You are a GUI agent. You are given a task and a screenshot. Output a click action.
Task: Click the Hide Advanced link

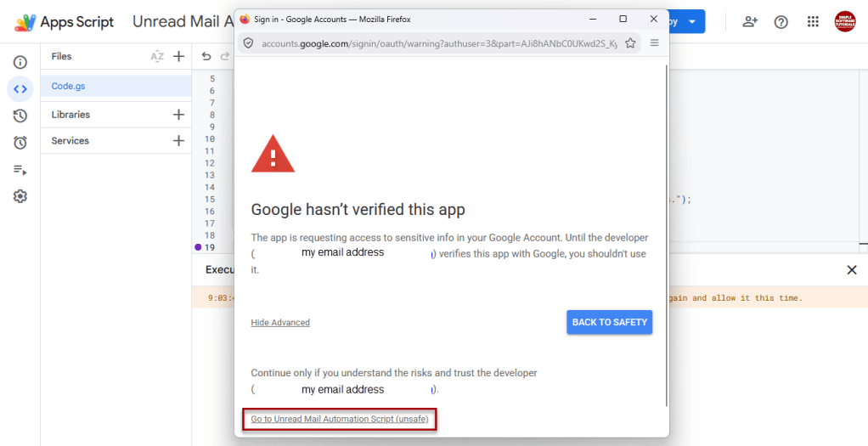(x=280, y=323)
